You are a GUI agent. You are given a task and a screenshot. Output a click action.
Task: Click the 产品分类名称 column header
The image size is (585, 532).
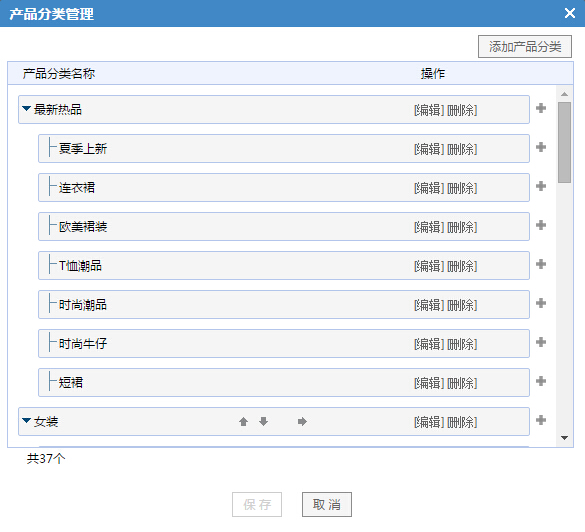click(x=59, y=73)
